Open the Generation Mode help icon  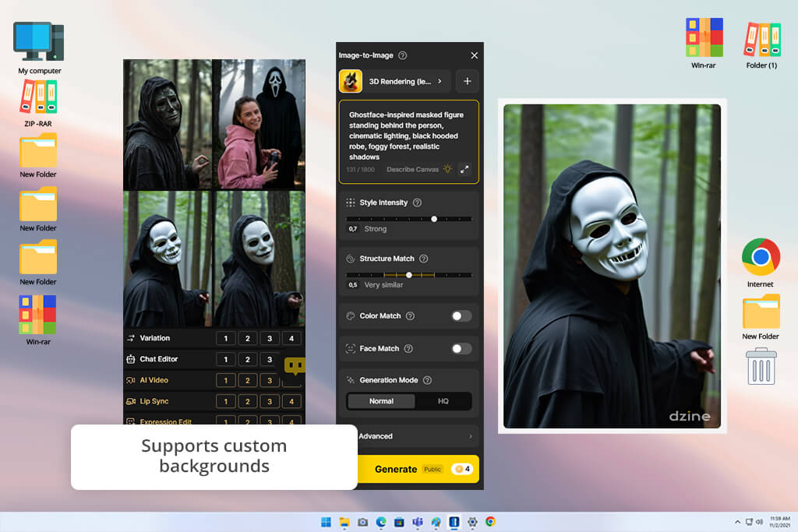coord(428,380)
